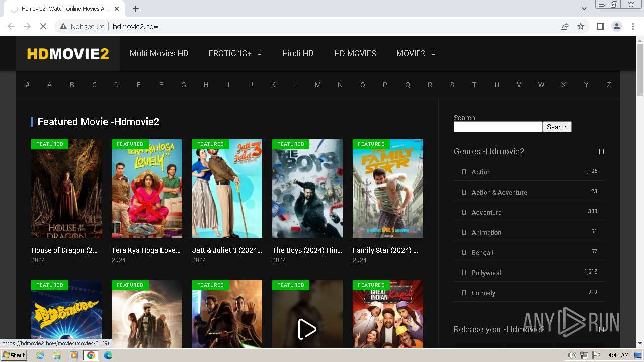The height and width of the screenshot is (362, 644).
Task: Click Action Center flag tray icon
Action: (596, 355)
